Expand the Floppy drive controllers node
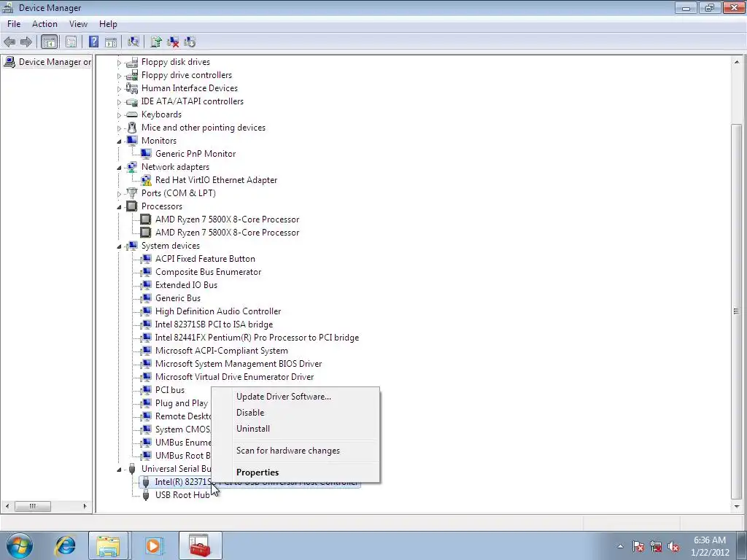 [x=119, y=76]
